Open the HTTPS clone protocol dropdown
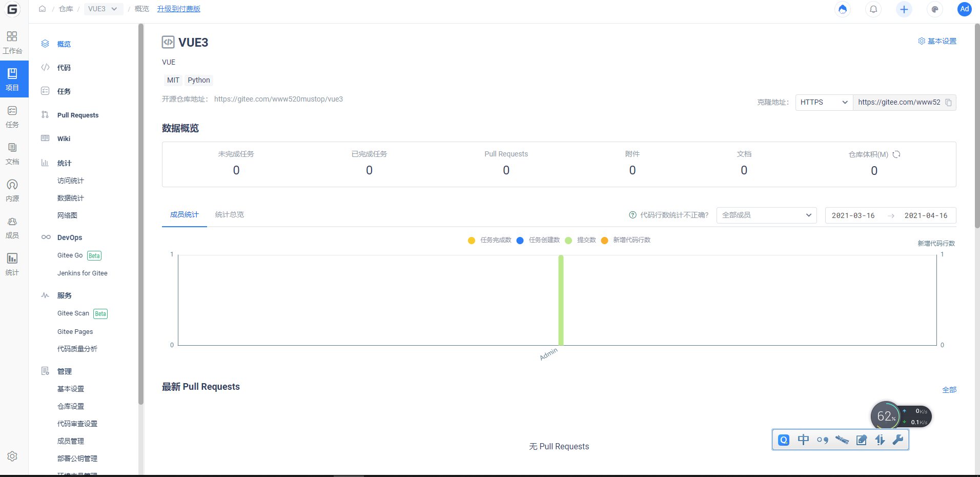The height and width of the screenshot is (477, 980). pyautogui.click(x=824, y=103)
